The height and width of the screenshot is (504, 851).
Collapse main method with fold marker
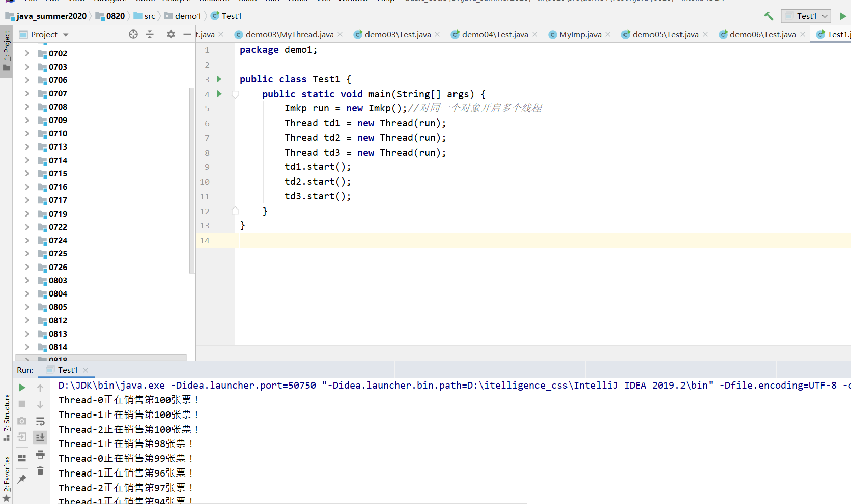[235, 94]
